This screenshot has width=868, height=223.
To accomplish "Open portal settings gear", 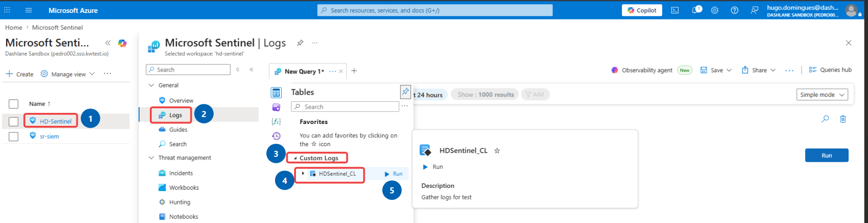I will pos(714,10).
